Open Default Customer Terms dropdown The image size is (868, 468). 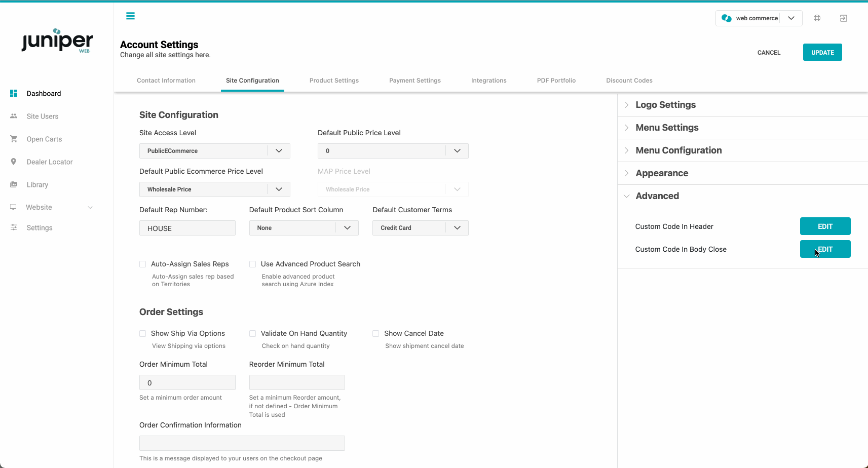[421, 228]
